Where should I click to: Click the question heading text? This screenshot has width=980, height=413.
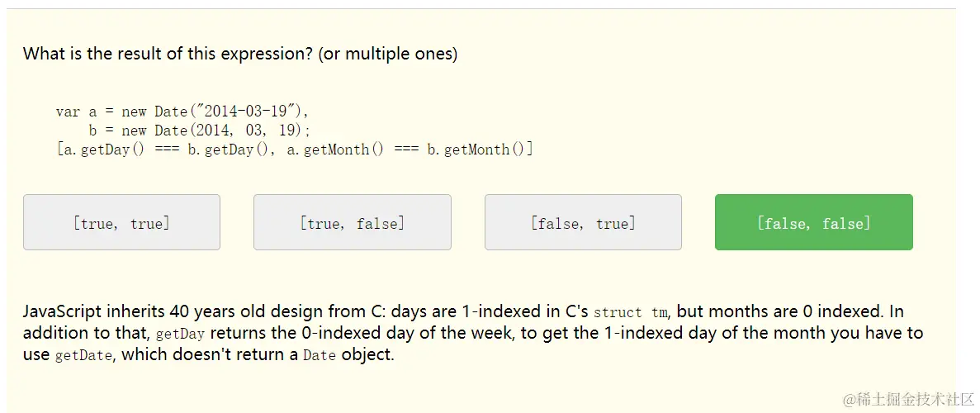click(x=239, y=54)
